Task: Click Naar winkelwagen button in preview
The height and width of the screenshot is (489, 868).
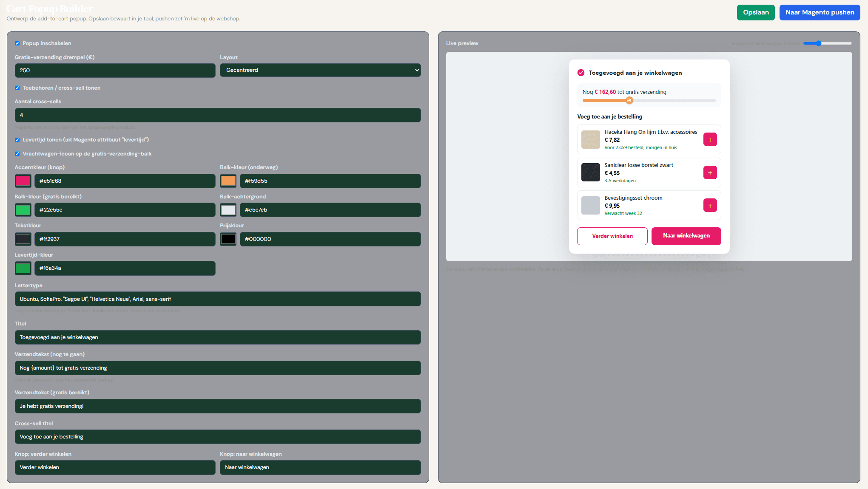Action: point(686,236)
